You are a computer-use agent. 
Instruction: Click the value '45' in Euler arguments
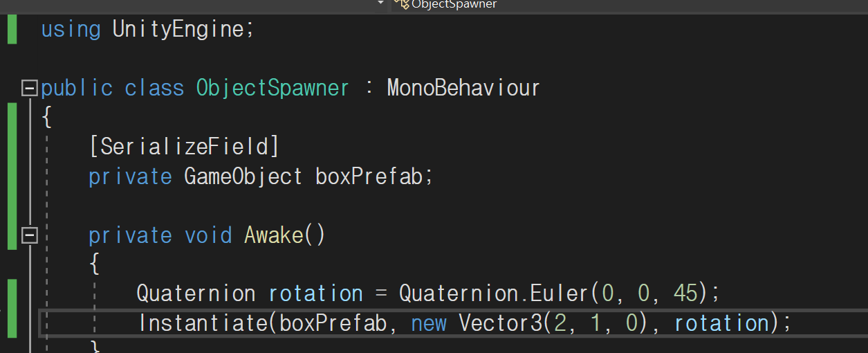[685, 293]
